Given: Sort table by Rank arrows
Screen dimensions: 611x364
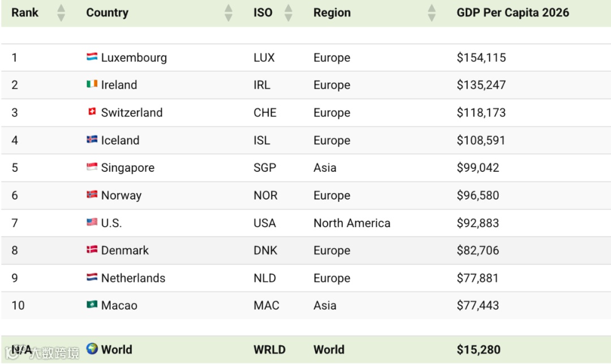Looking at the screenshot, I should 61,13.
